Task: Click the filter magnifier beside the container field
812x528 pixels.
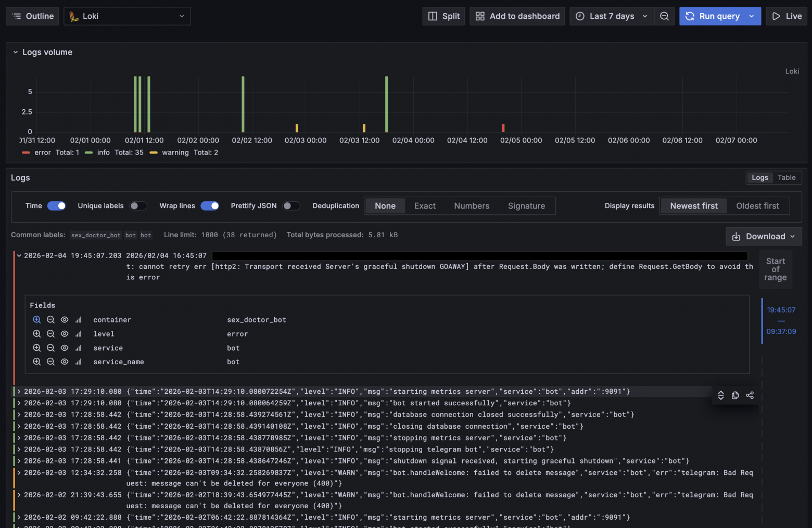Action: click(x=36, y=319)
